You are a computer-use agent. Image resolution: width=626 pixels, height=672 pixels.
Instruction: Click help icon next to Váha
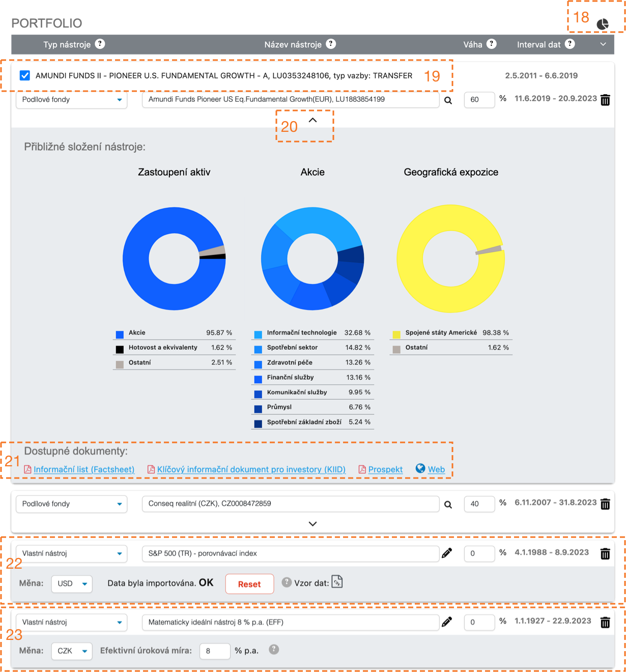[492, 44]
